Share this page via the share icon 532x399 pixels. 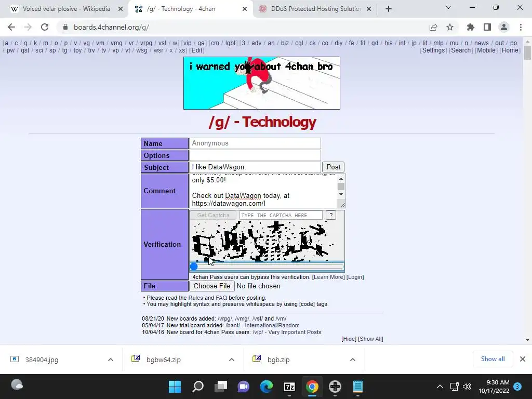[x=433, y=27]
